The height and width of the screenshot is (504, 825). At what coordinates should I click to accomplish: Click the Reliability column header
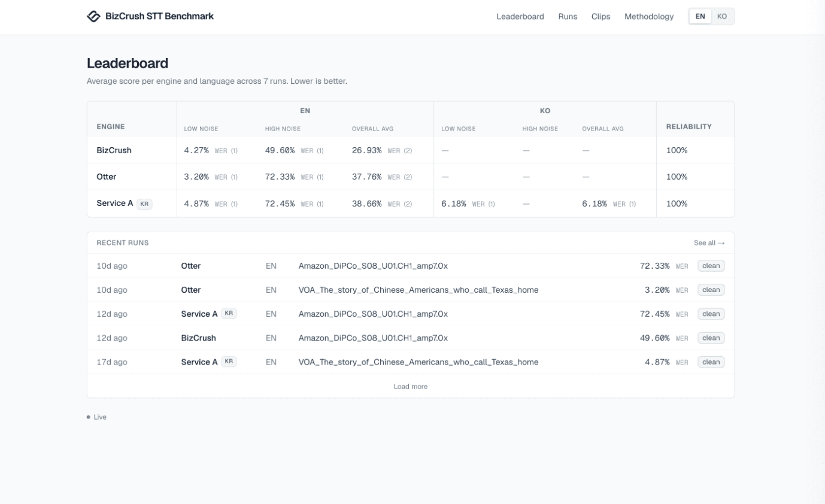[689, 127]
